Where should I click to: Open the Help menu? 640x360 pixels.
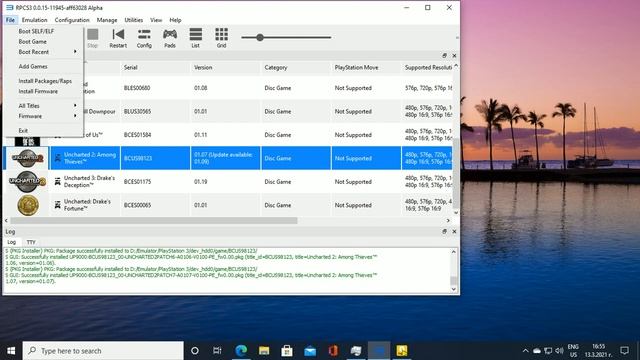(x=175, y=20)
